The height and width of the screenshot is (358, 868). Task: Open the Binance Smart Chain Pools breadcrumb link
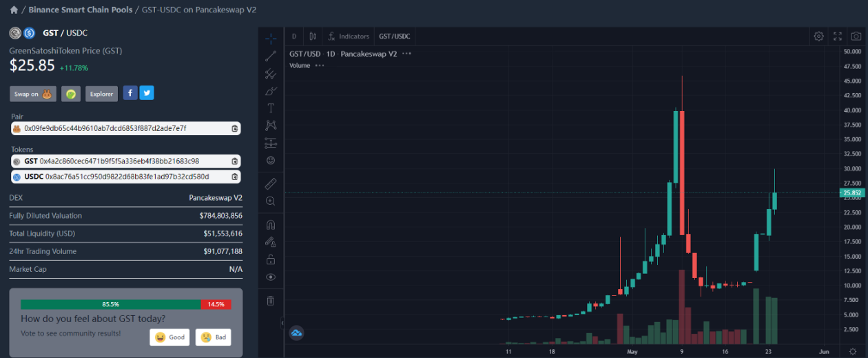point(81,10)
